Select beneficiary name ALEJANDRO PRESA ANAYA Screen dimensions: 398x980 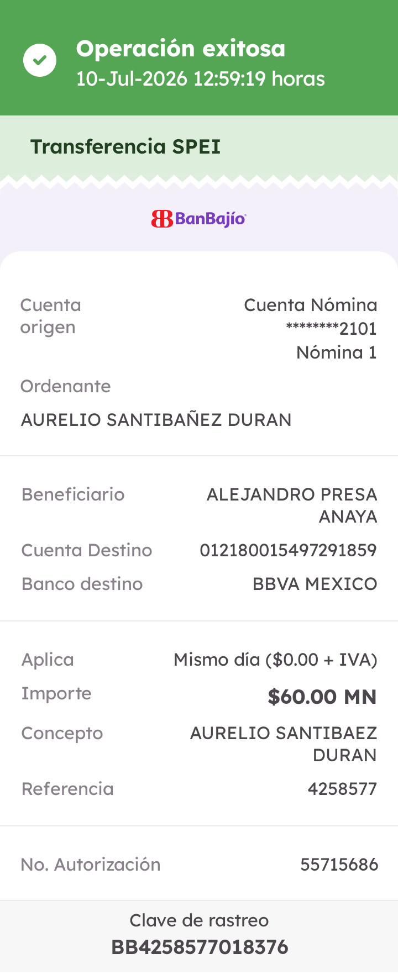tap(292, 505)
